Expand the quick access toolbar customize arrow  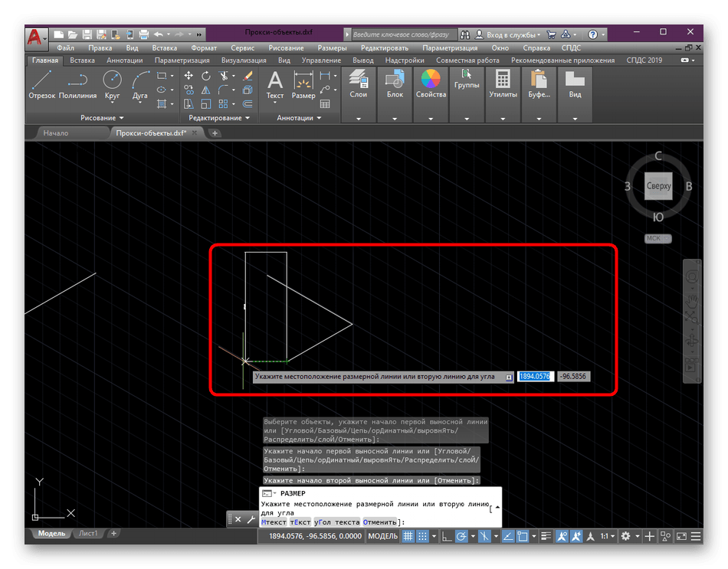(198, 34)
